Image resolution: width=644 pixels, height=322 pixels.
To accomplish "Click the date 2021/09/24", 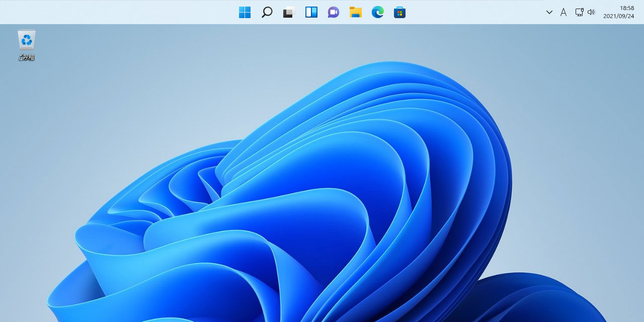I will click(x=619, y=16).
